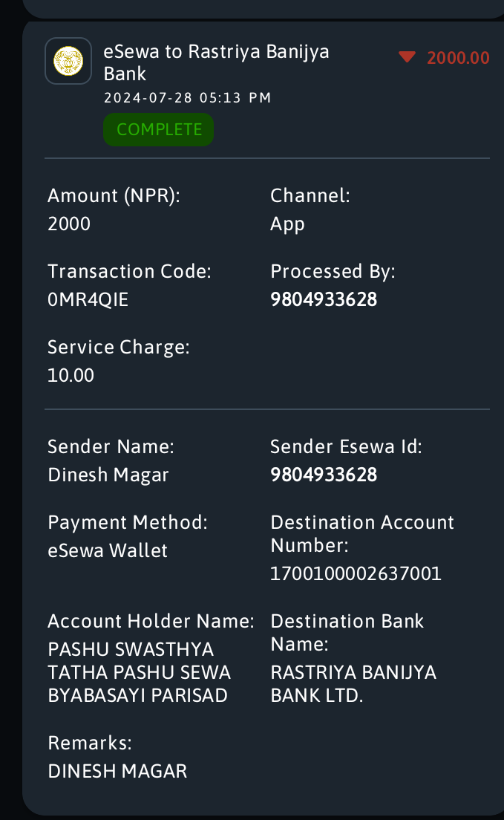Image resolution: width=504 pixels, height=820 pixels.
Task: Tap the 2000.00 debit amount
Action: coord(458,57)
